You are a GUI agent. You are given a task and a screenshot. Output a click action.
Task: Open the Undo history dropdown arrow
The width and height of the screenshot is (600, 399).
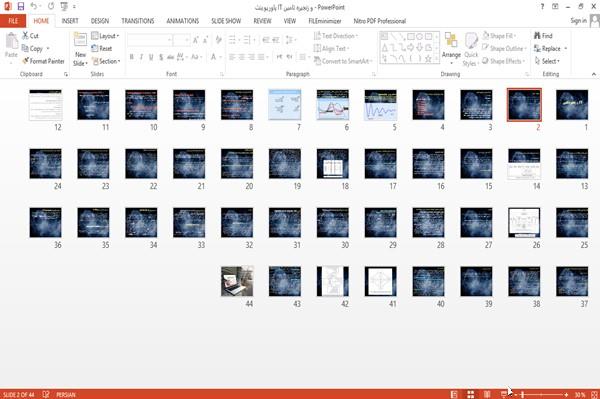[41, 6]
